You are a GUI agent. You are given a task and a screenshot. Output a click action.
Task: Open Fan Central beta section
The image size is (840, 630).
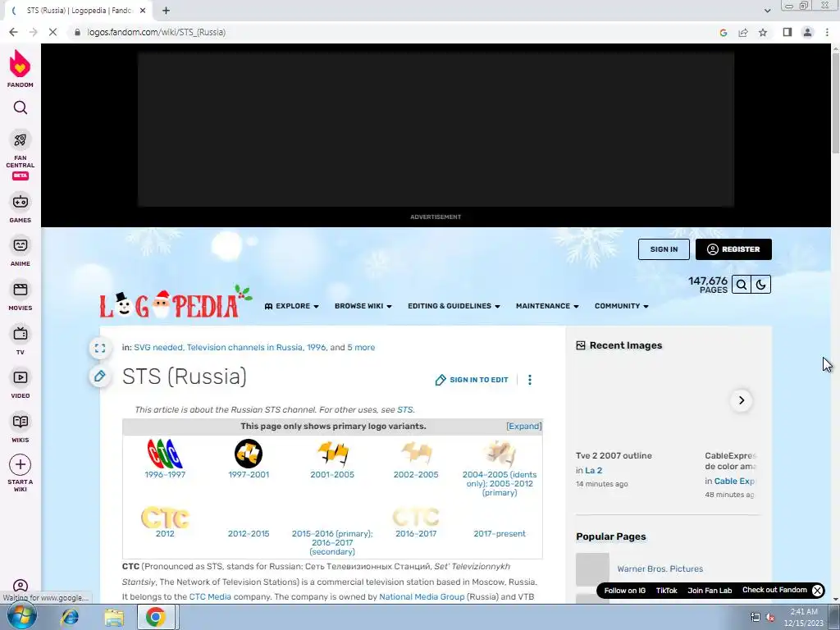[21, 154]
